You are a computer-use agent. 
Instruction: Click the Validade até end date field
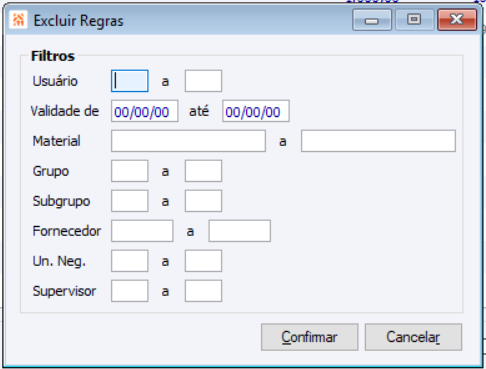point(256,111)
